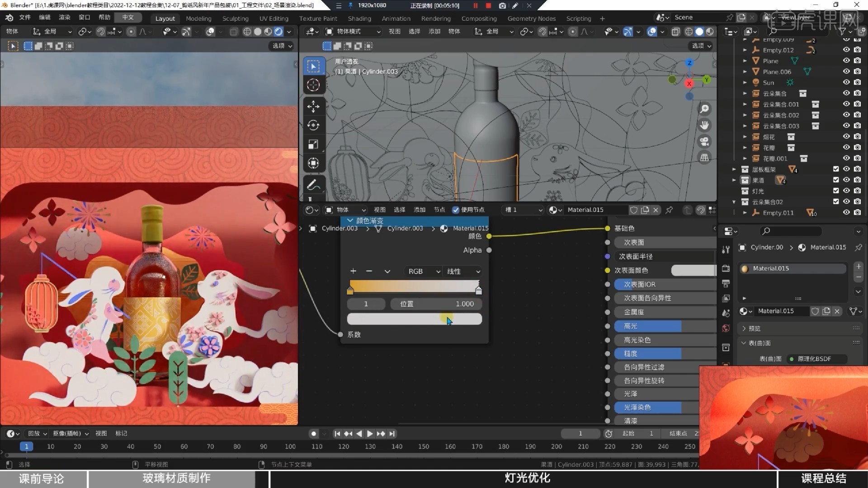The height and width of the screenshot is (488, 868).
Task: Disable render for Empty.012 camera icon
Action: [x=857, y=50]
